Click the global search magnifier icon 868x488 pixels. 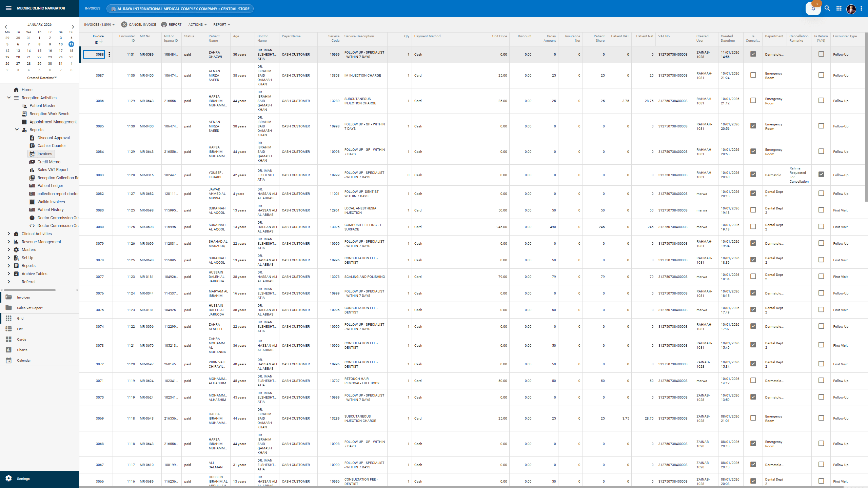point(827,8)
